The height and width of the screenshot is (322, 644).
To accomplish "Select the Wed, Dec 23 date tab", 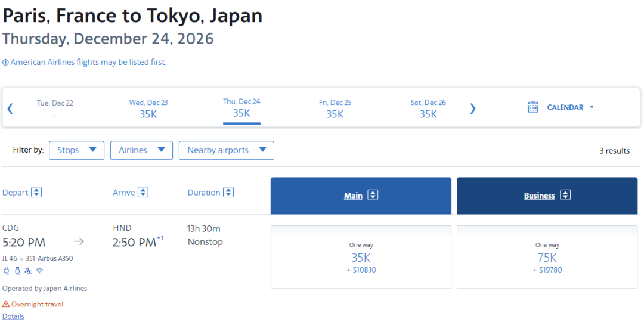I will pyautogui.click(x=148, y=109).
